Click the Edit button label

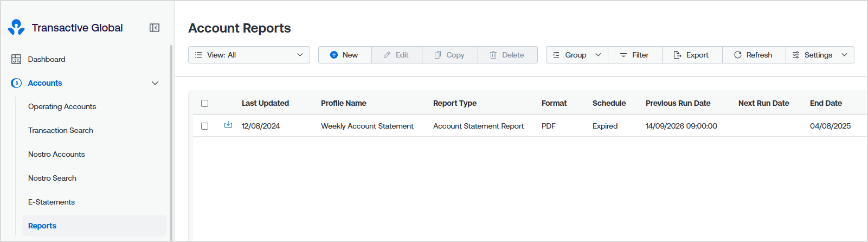tap(402, 55)
